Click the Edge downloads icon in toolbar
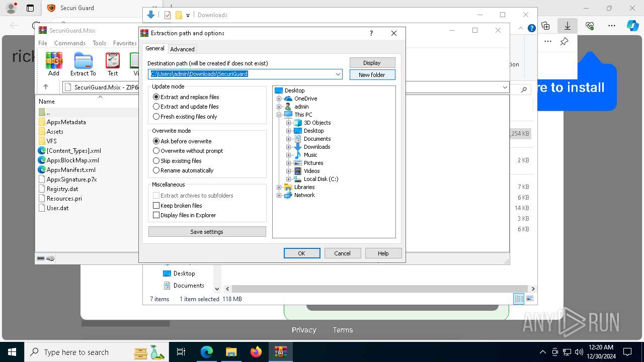The image size is (644, 362). (x=568, y=26)
